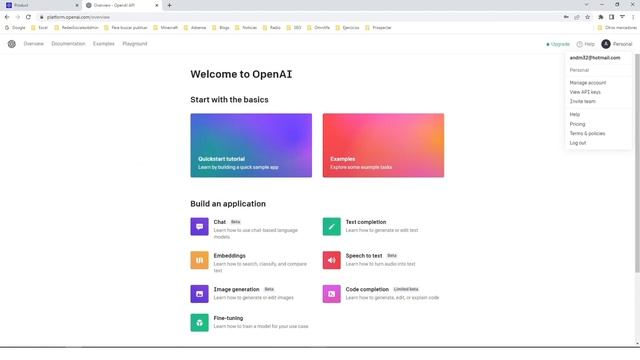The width and height of the screenshot is (640, 360).
Task: Click the Chat heading link
Action: 220,222
